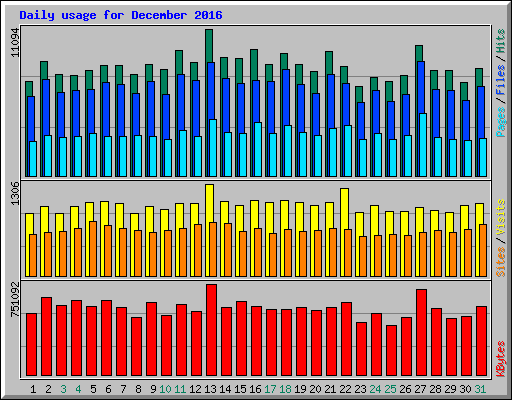
Task: Select the blue Files bar for day 27
Action: coord(421,87)
